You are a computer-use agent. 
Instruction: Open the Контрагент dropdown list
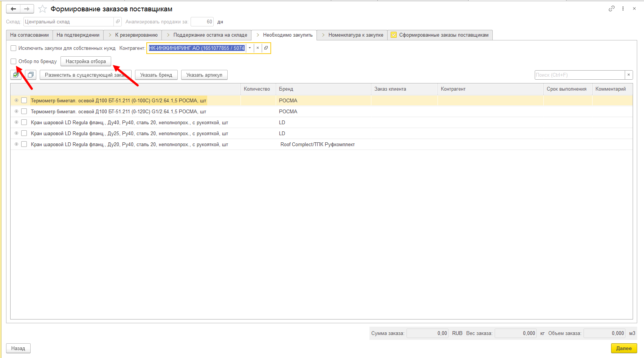250,48
